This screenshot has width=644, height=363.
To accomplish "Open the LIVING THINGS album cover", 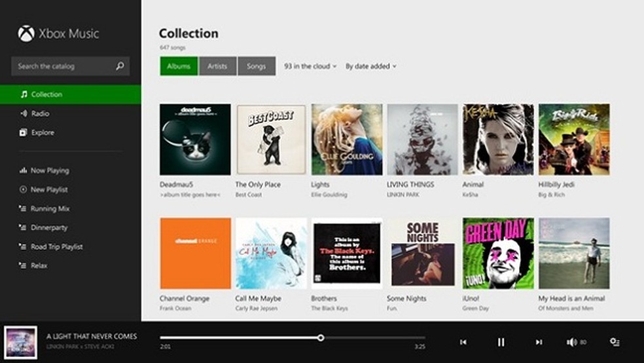I will [x=422, y=140].
